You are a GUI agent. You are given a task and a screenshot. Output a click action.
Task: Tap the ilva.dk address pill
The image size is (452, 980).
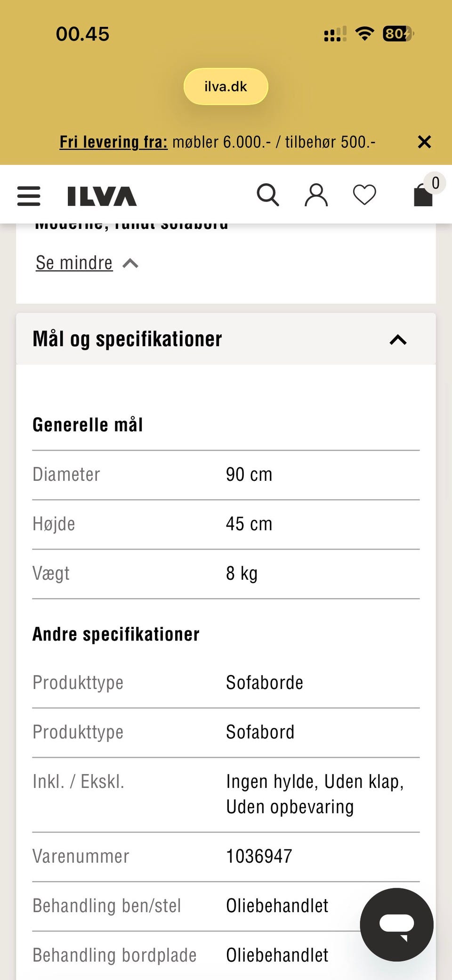[226, 86]
